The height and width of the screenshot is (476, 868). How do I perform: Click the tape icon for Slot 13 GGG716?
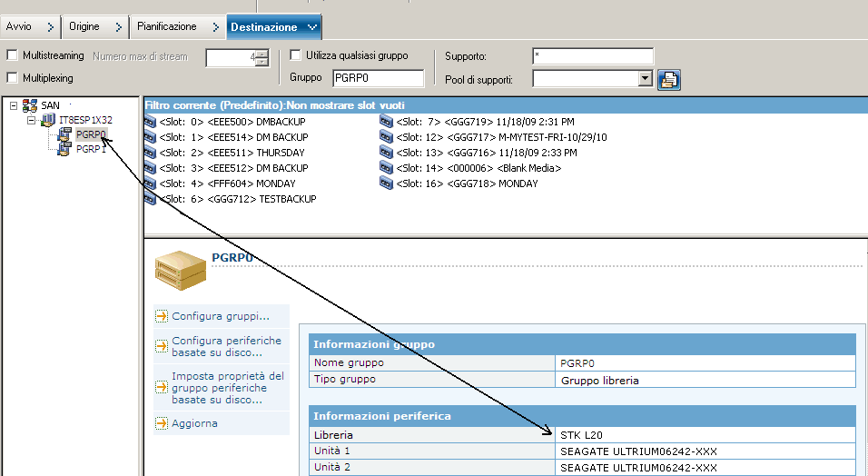[387, 153]
